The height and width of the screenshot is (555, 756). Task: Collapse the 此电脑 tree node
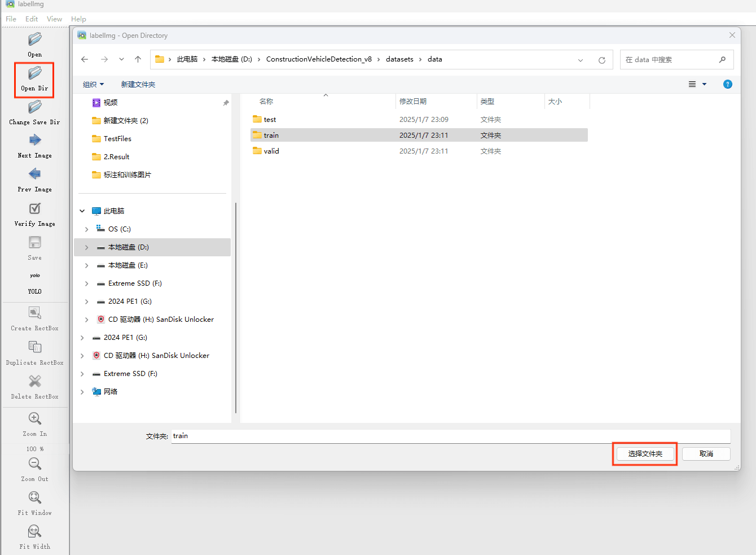(x=82, y=211)
